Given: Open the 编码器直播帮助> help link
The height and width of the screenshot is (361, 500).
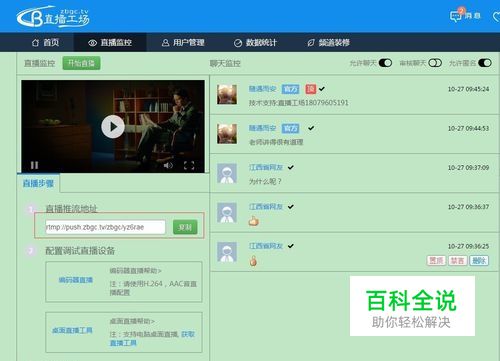Looking at the screenshot, I should (135, 271).
